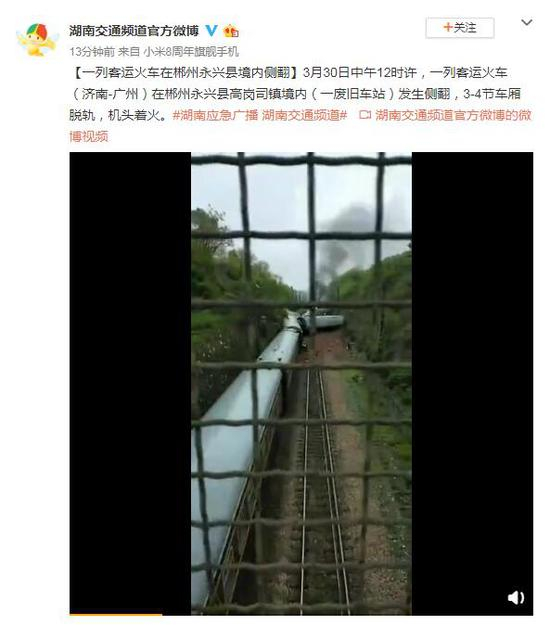Click the plus sign in the follow button

coord(448,28)
